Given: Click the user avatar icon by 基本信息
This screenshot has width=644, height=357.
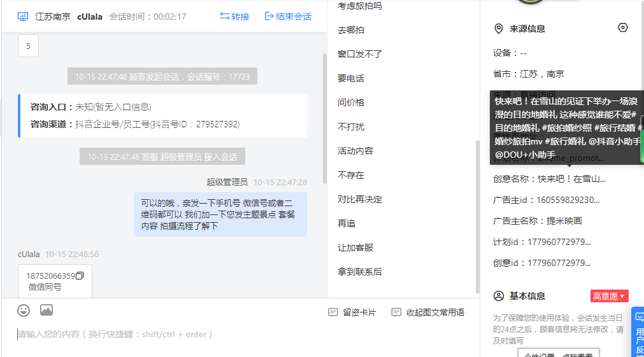Looking at the screenshot, I should 499,297.
